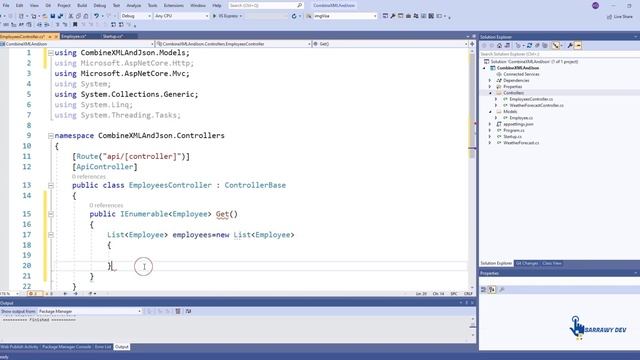Click the Live Share button
Viewport: 640px width, 360px height.
(x=620, y=16)
